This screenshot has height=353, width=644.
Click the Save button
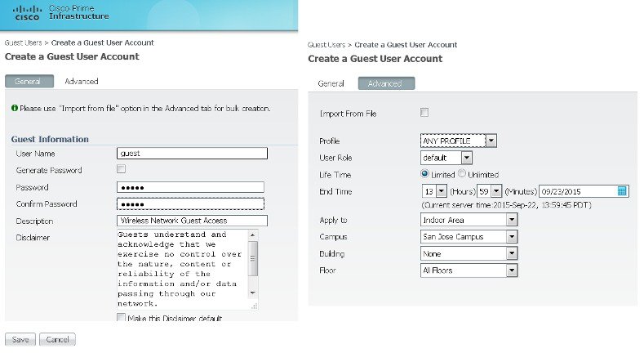coord(20,339)
